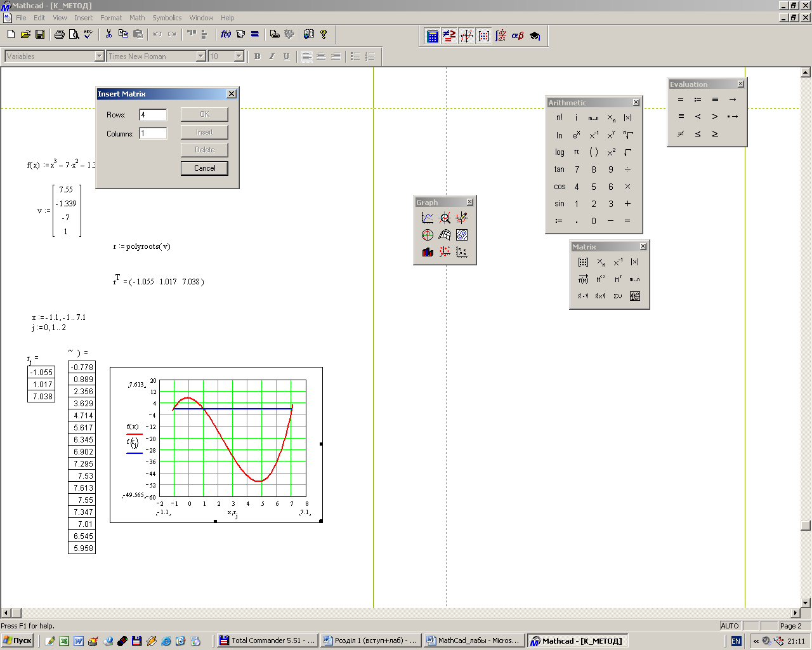This screenshot has width=812, height=650.
Task: Click the Print Preview icon
Action: click(74, 34)
